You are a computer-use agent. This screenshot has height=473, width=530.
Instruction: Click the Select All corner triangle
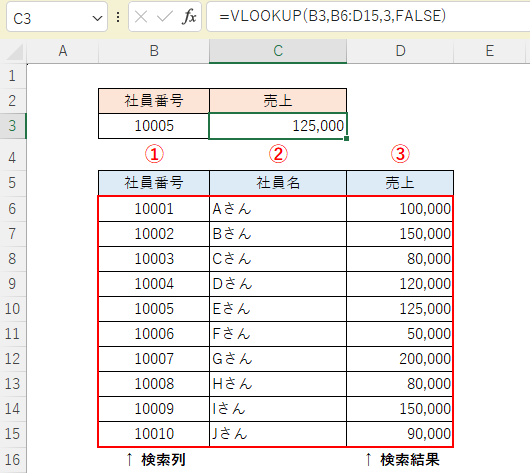click(15, 51)
